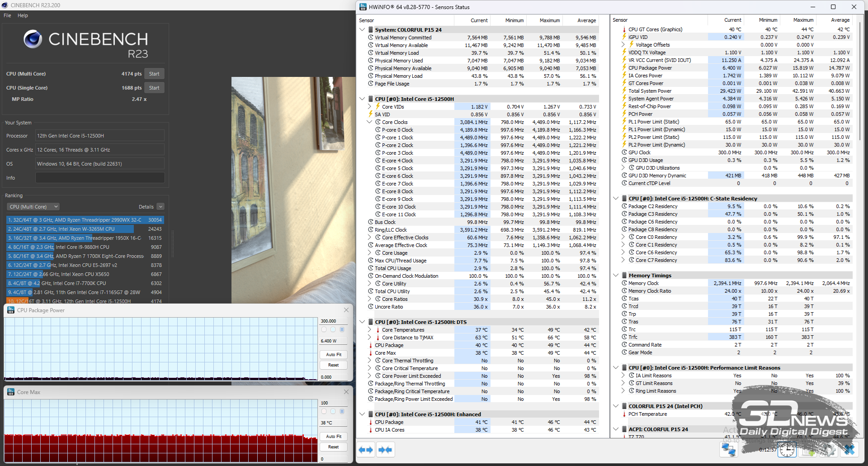Collapse the Memory Timings section

pos(616,276)
